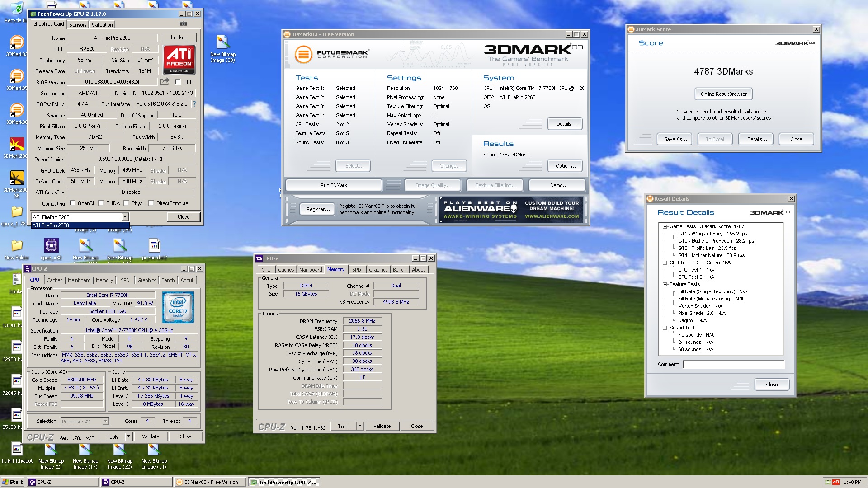
Task: Select the 3DMark2001 SE desktop shortcut
Action: (17, 184)
